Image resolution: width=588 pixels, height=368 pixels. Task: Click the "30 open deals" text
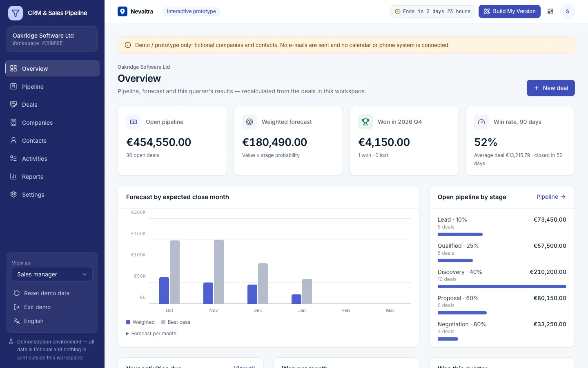(143, 155)
